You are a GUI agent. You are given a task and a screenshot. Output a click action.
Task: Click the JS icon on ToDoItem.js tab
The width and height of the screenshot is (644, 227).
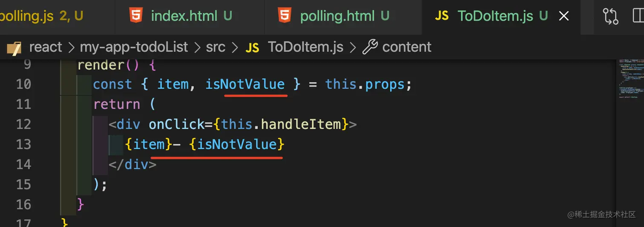[442, 16]
